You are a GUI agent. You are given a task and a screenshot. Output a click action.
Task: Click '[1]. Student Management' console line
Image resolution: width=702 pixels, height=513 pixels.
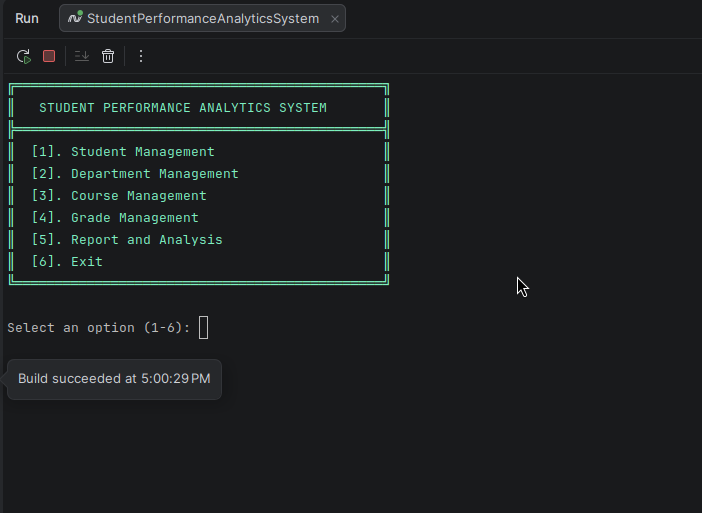(123, 152)
